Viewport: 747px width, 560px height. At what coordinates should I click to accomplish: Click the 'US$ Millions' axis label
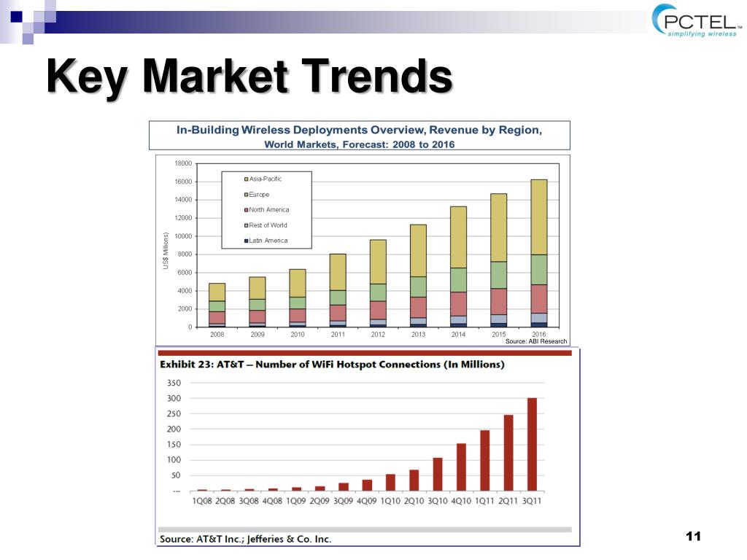coord(166,251)
